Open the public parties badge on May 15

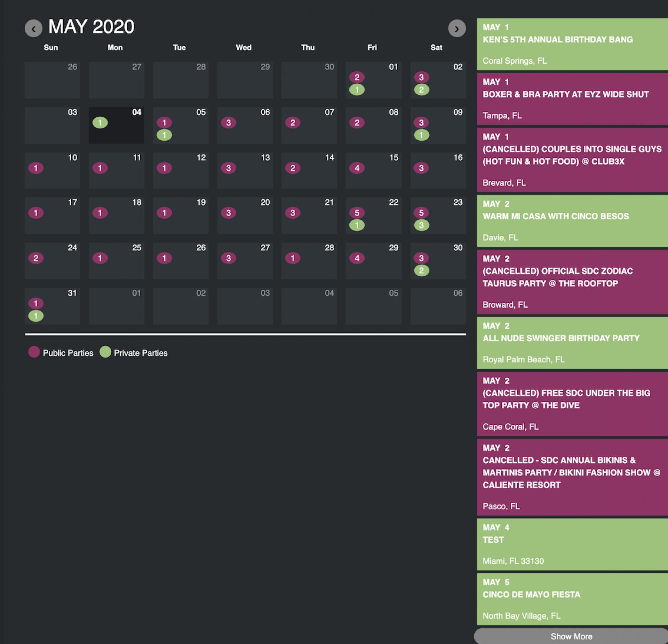coord(357,168)
